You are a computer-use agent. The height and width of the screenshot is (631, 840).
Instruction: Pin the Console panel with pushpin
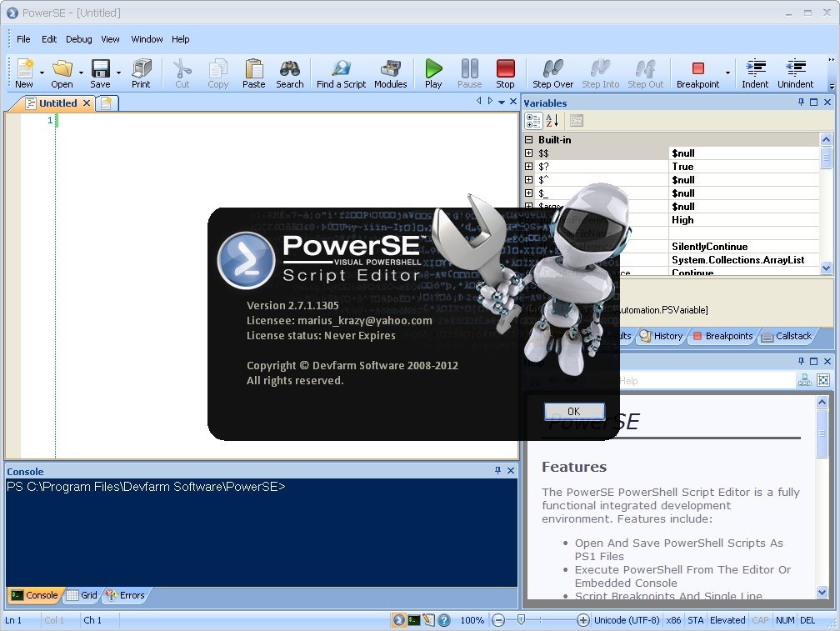497,470
